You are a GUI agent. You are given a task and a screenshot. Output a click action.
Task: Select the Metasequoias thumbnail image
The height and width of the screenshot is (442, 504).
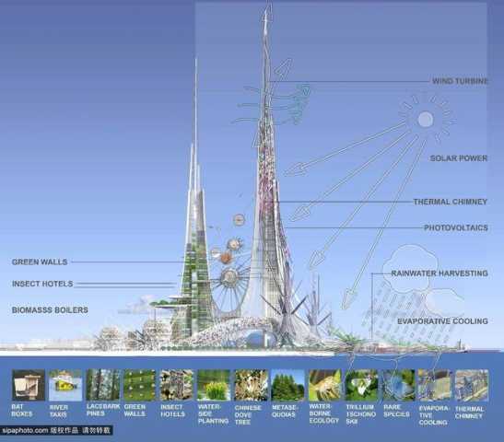(288, 385)
